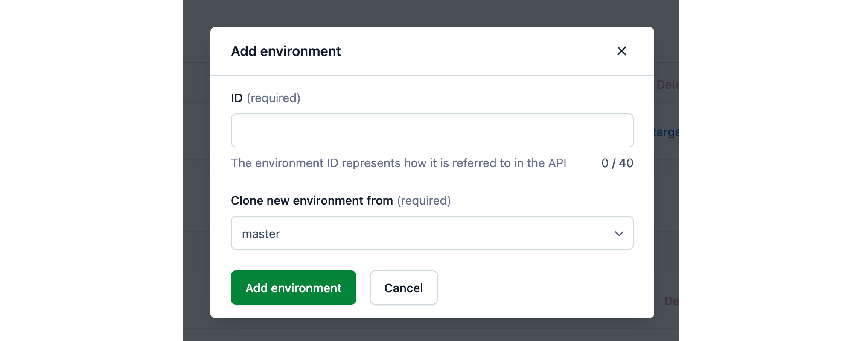The height and width of the screenshot is (341, 868).
Task: Click the 0 / 40 character counter
Action: 617,163
